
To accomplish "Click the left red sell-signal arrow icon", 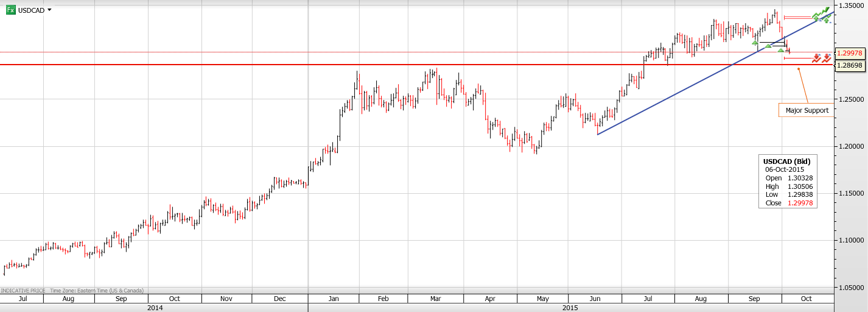I will tap(817, 58).
